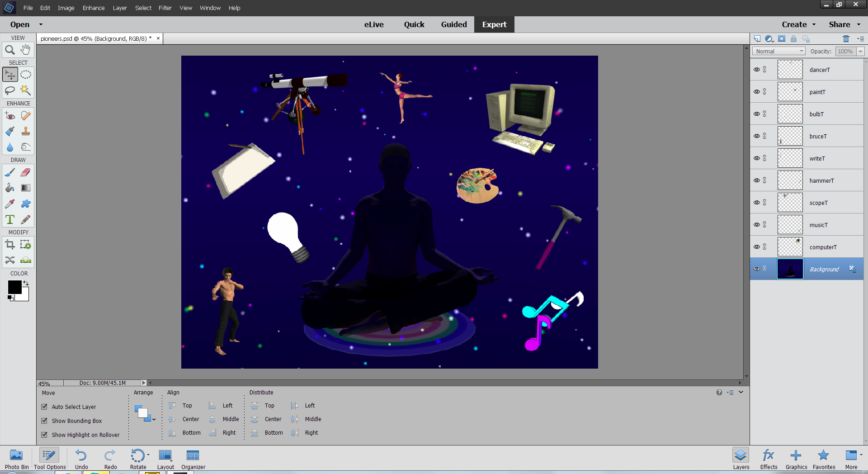868x474 pixels.
Task: Toggle Show Highlight on Rollover checkbox
Action: 44,435
